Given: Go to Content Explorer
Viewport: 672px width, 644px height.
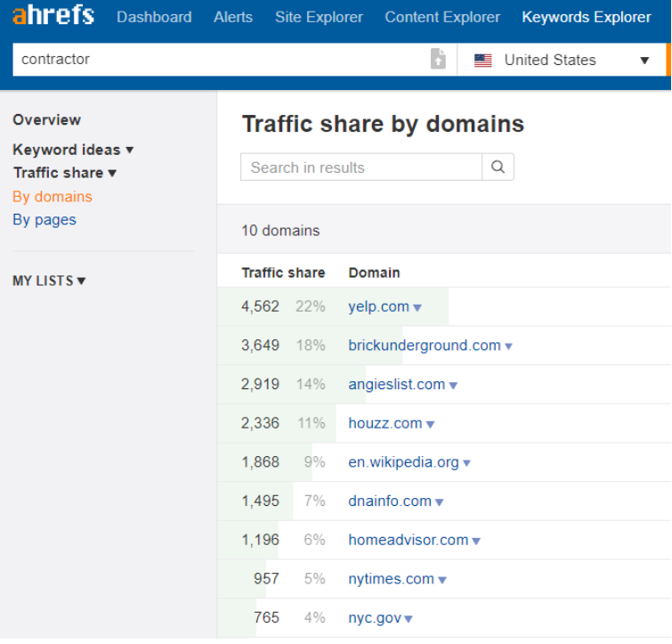Looking at the screenshot, I should [x=442, y=17].
